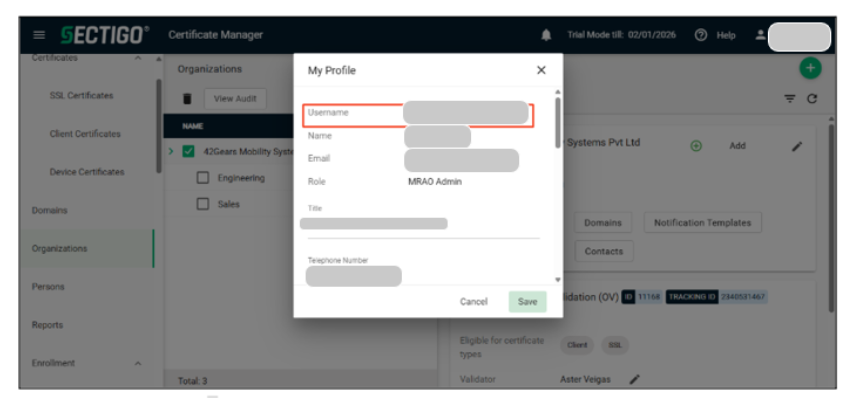The width and height of the screenshot is (844, 400).
Task: Collapse the Certificates sidebar section
Action: point(137,59)
